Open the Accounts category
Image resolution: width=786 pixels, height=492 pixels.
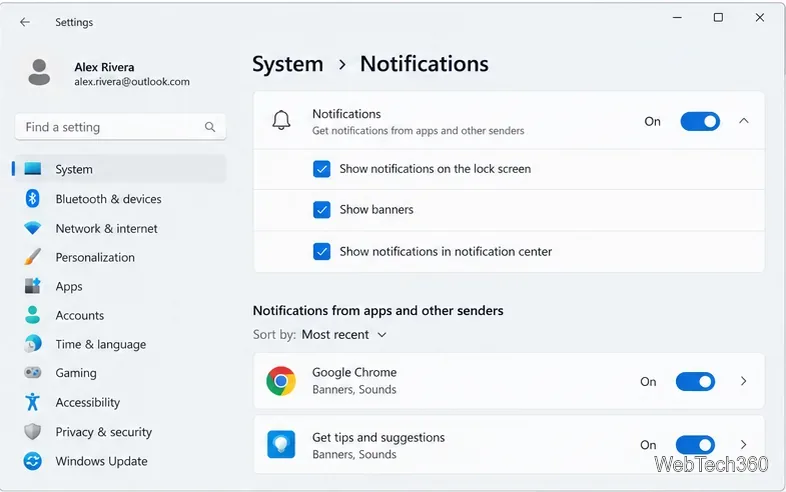[120, 315]
